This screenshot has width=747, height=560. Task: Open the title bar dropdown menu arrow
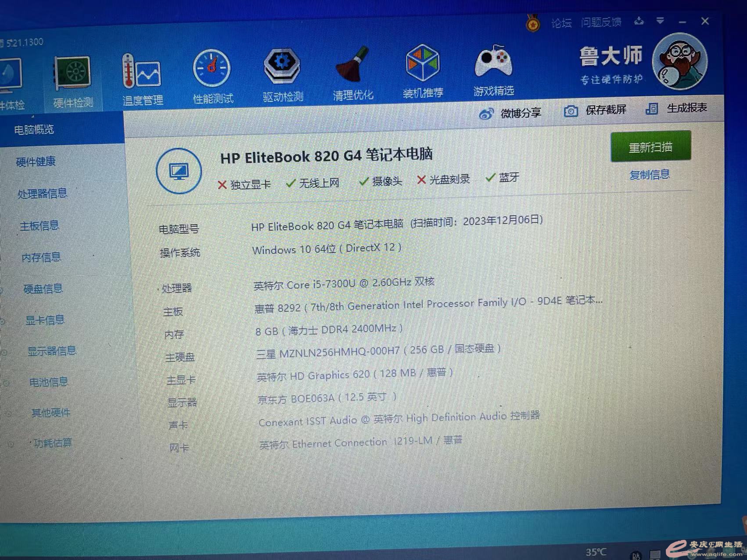(x=660, y=21)
